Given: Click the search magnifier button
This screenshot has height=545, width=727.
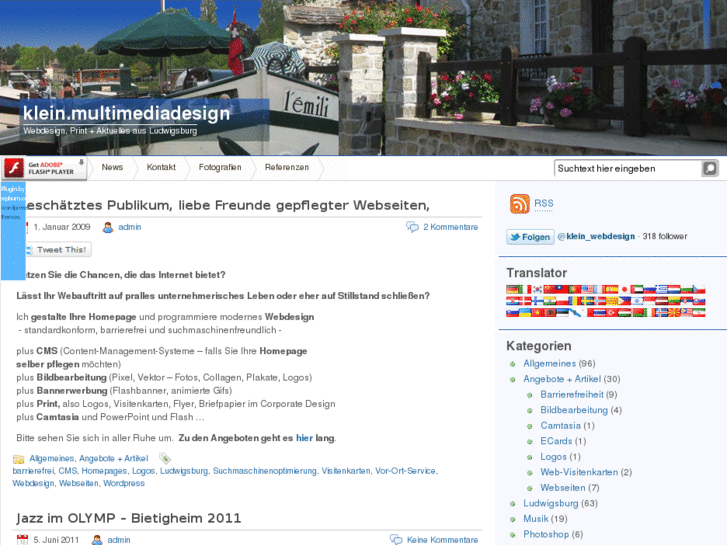Looking at the screenshot, I should pos(710,168).
